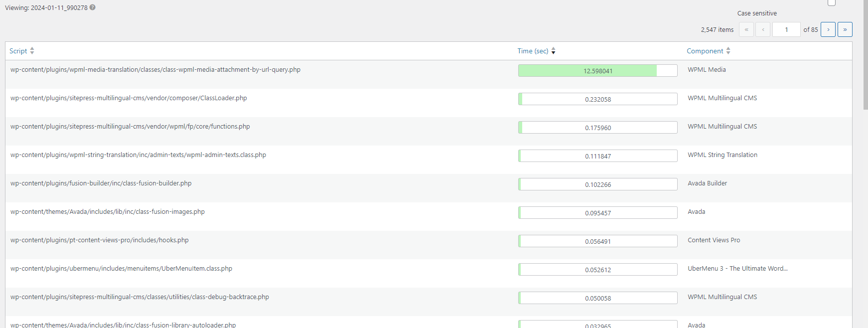868x328 pixels.
Task: Focus the current page number field
Action: pos(786,29)
